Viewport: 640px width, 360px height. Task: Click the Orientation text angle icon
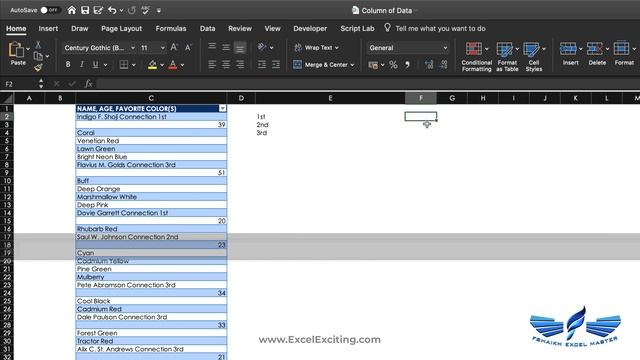click(262, 47)
